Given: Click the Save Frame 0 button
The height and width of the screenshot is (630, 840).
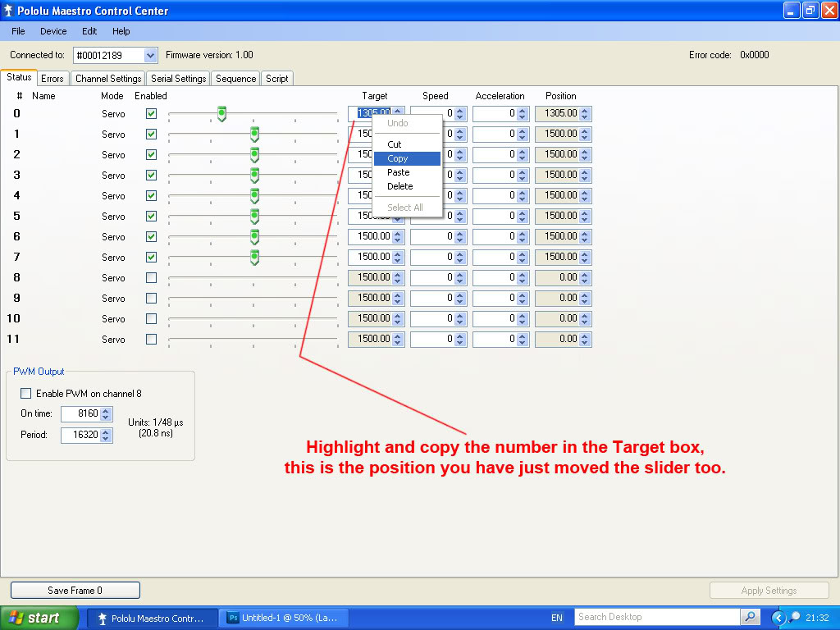Looking at the screenshot, I should coord(75,591).
